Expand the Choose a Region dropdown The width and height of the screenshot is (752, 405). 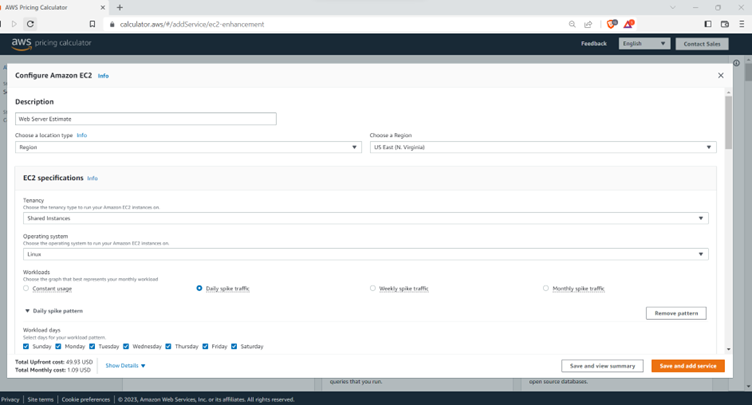click(x=542, y=147)
